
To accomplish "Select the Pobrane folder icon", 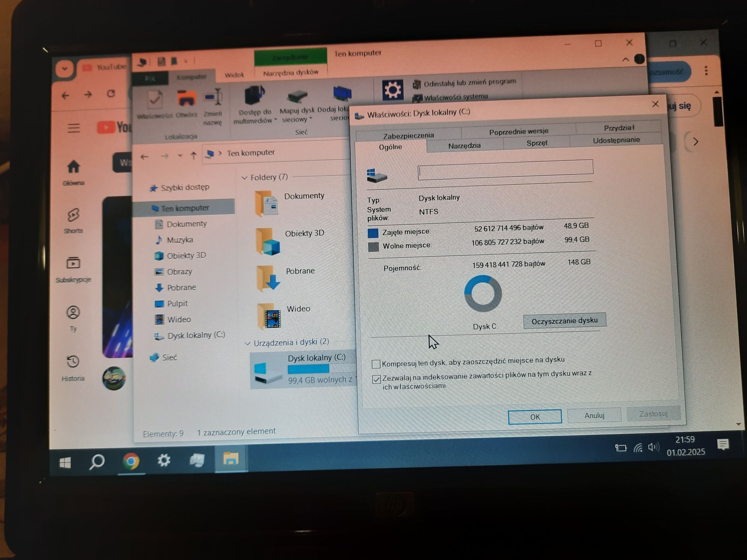I will point(269,278).
